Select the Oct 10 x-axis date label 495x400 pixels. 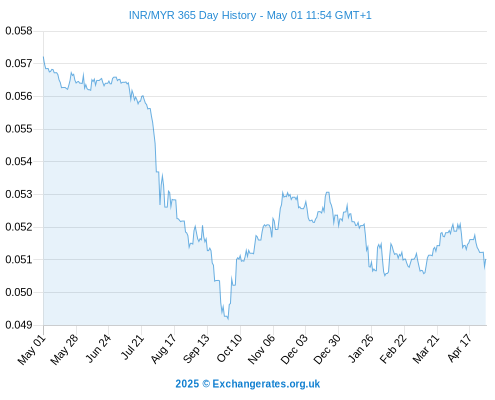click(x=229, y=348)
